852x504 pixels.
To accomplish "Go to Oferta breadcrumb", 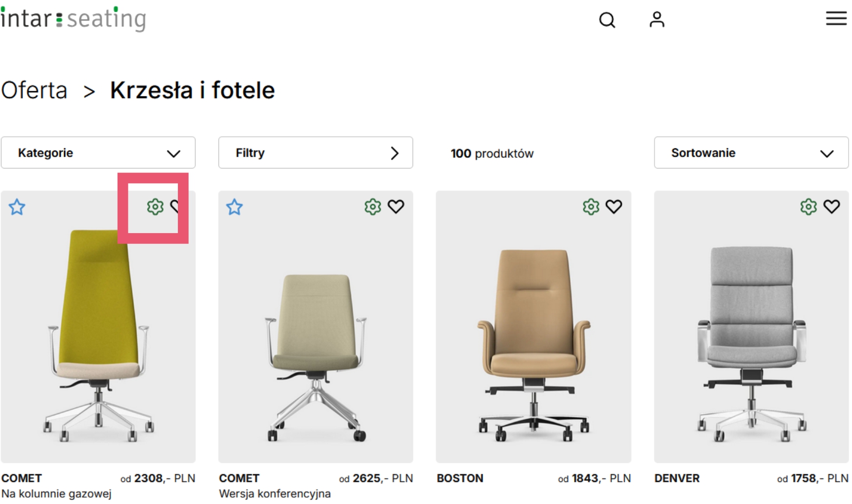I will [x=34, y=91].
